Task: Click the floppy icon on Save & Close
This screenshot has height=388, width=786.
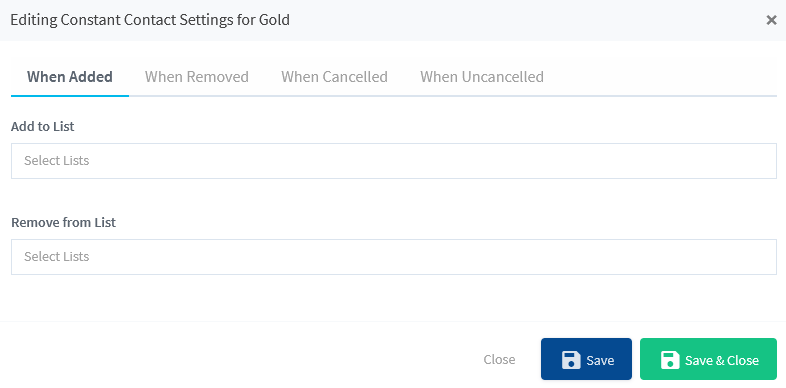Action: [x=670, y=360]
